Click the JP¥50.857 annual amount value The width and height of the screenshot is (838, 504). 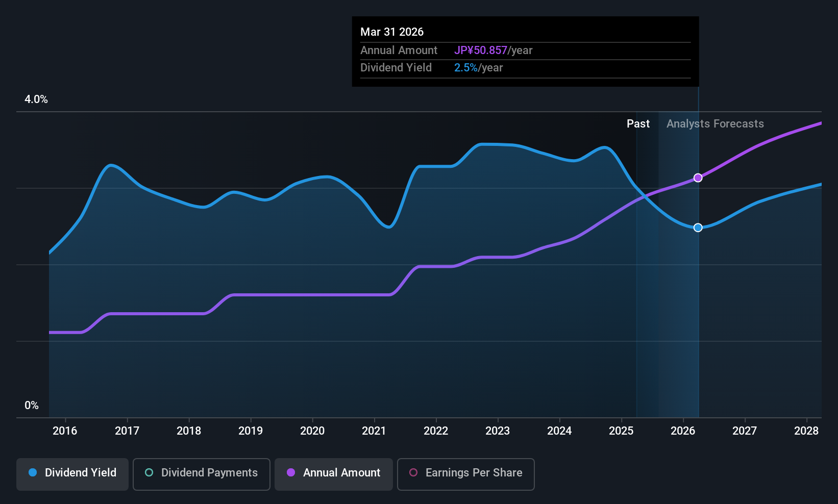tap(480, 51)
